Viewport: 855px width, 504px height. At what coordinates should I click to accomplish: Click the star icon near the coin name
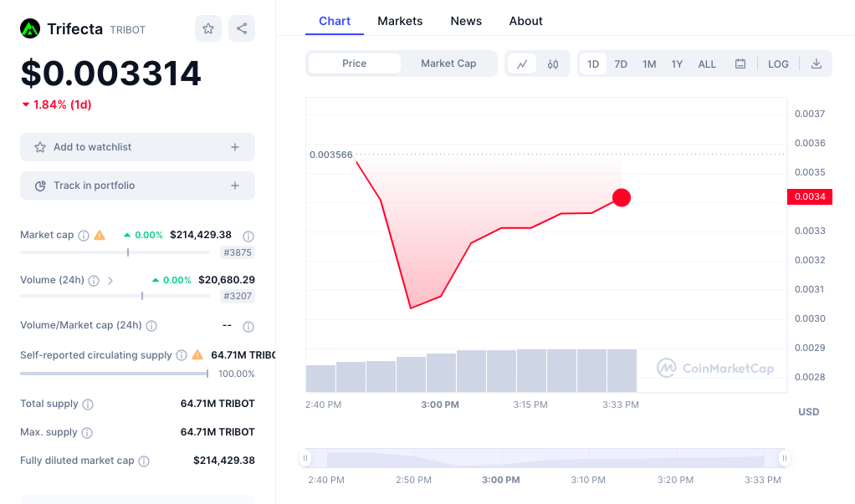(x=207, y=28)
